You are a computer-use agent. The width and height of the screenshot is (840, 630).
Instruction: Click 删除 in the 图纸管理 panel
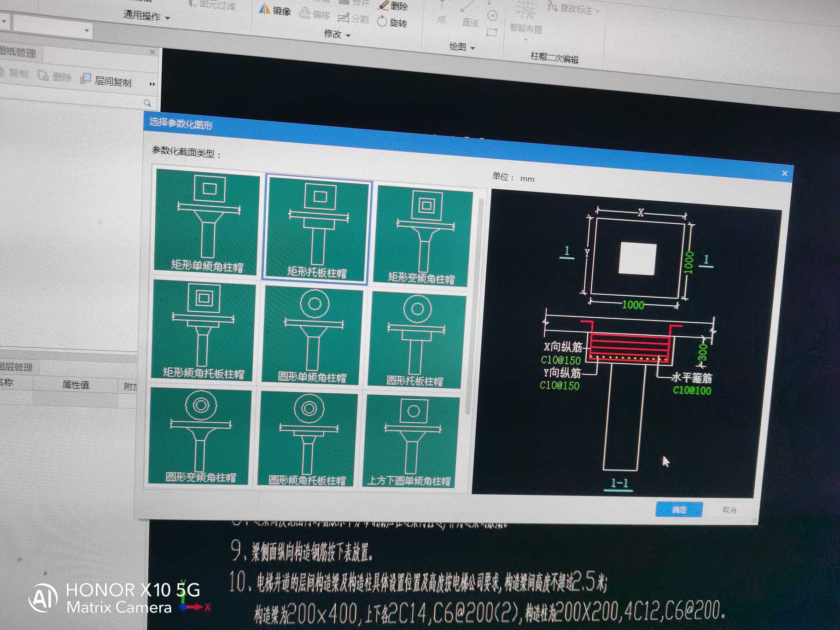click(x=55, y=76)
